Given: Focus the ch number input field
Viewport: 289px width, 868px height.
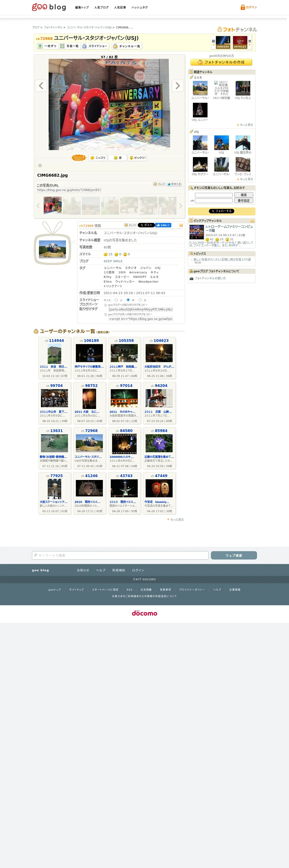Looking at the screenshot, I should click(214, 201).
